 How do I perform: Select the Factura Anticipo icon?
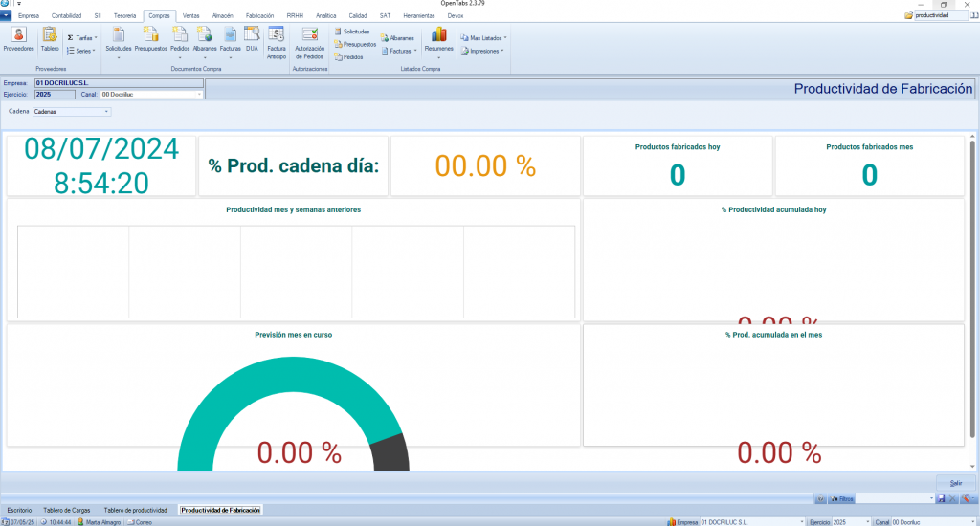coord(277,43)
